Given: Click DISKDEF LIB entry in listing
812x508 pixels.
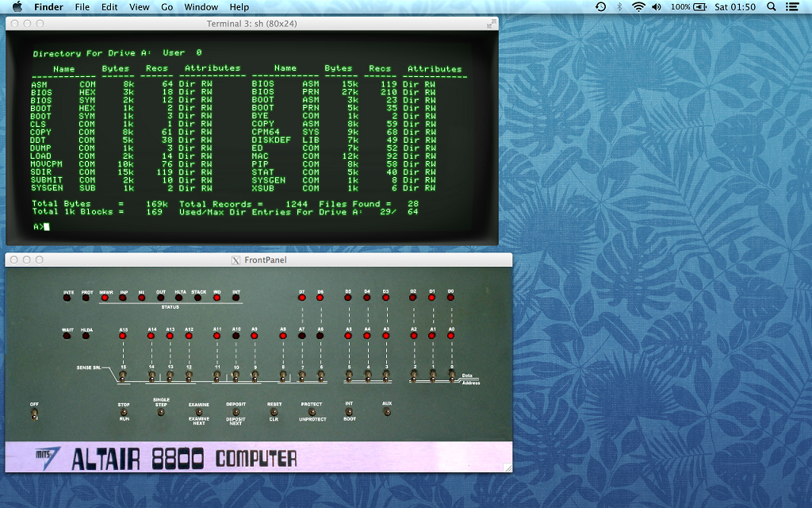Looking at the screenshot, I should click(x=285, y=140).
